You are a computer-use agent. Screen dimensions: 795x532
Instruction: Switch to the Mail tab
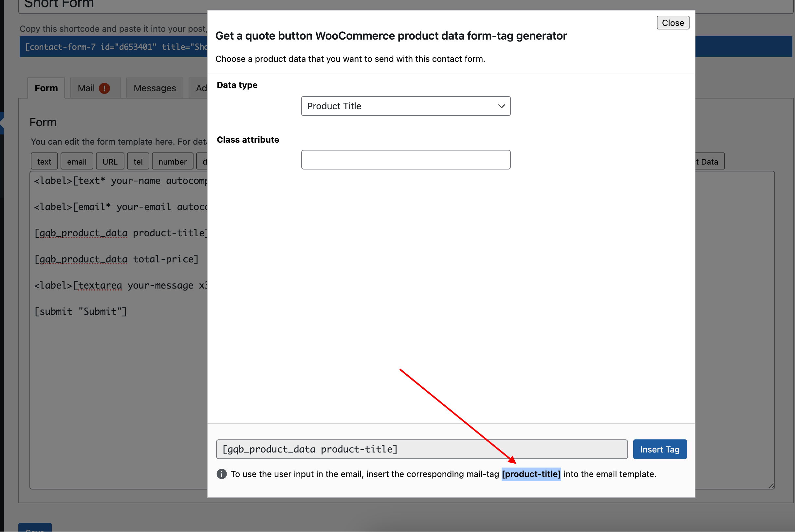(x=95, y=88)
